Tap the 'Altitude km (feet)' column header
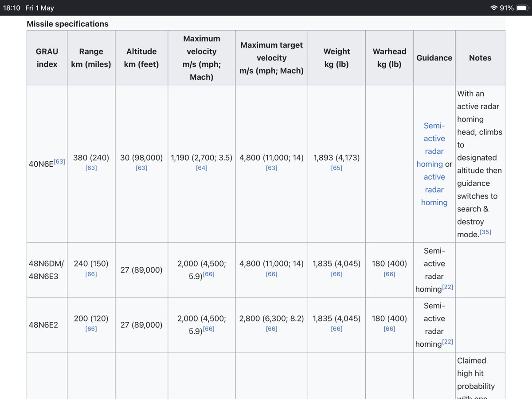Viewport: 532px width, 399px height. point(141,58)
